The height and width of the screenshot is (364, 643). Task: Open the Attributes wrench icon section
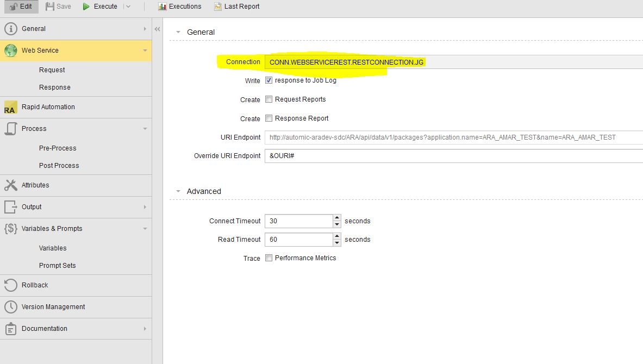[x=12, y=185]
